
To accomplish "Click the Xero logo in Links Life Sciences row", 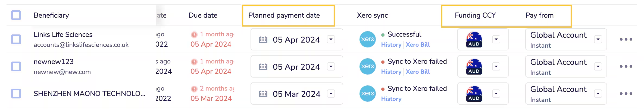I will coord(367,39).
